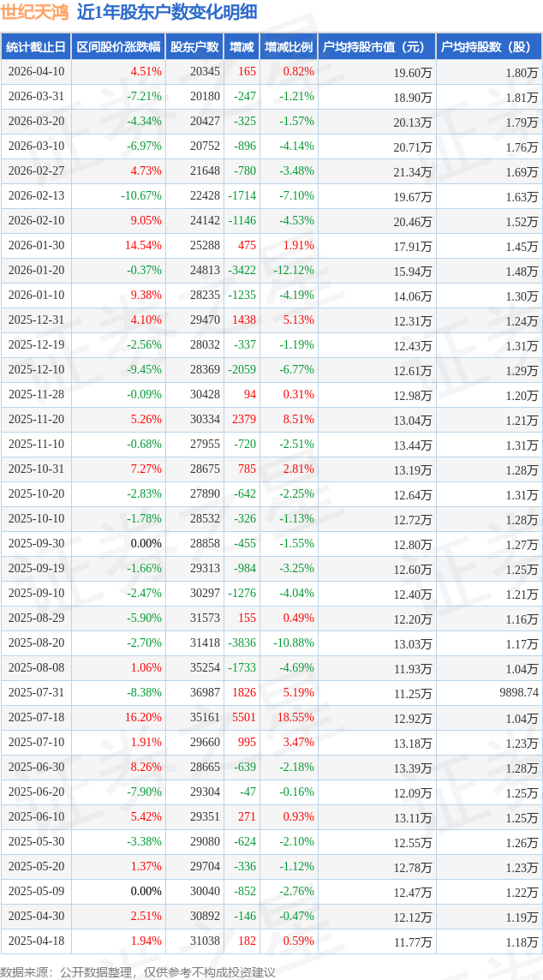Click the 增减比例 column header

[x=289, y=47]
